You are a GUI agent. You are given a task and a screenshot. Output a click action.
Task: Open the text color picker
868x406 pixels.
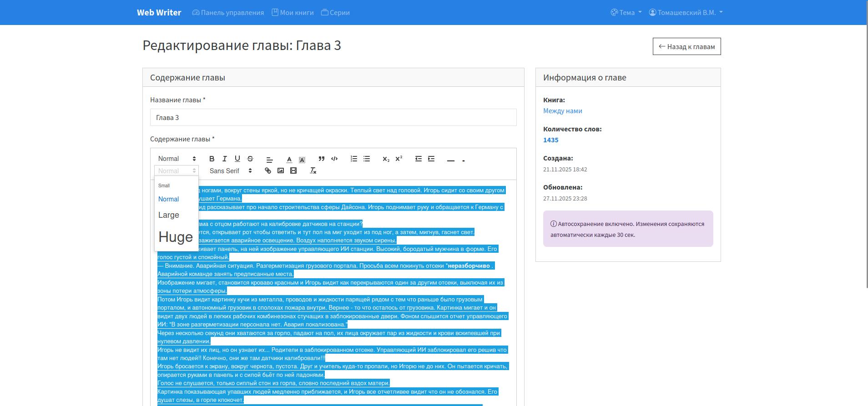pos(289,159)
